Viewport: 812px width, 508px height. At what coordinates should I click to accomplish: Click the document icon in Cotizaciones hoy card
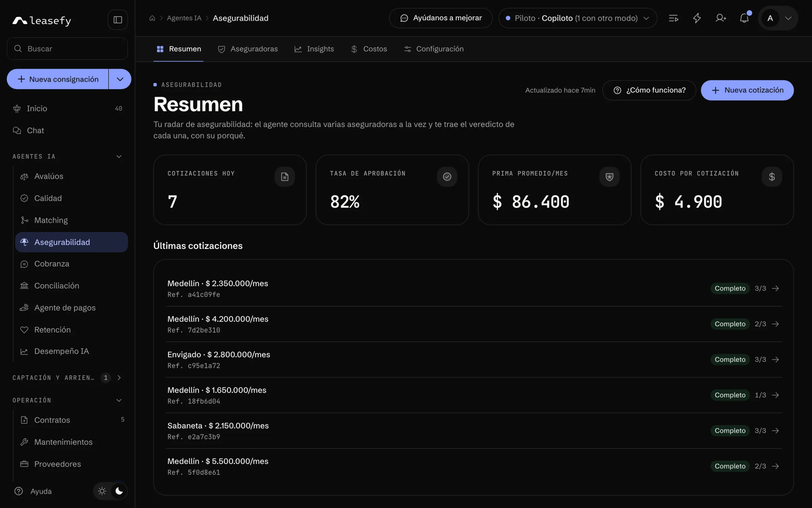coord(285,176)
